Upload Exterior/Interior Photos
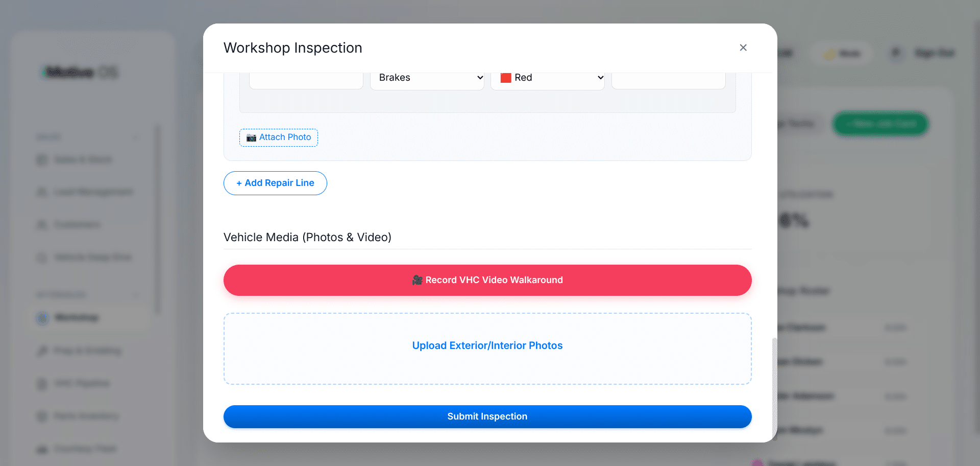The width and height of the screenshot is (980, 466). (x=487, y=348)
